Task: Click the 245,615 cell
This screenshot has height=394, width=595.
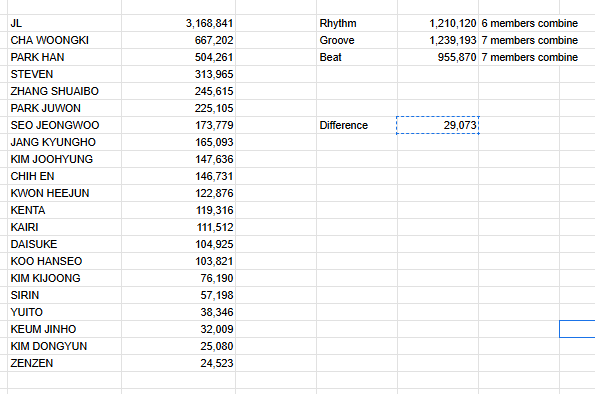Action: pos(178,91)
